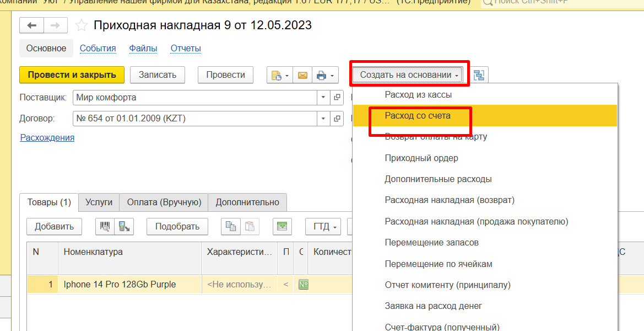Click the back navigation arrow
Image resolution: width=644 pixels, height=331 pixels.
(x=31, y=25)
